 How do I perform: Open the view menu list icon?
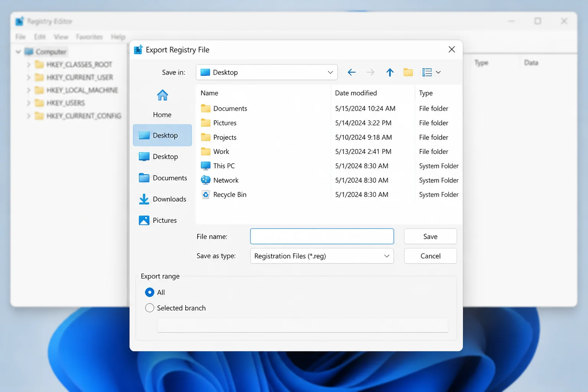(x=427, y=72)
